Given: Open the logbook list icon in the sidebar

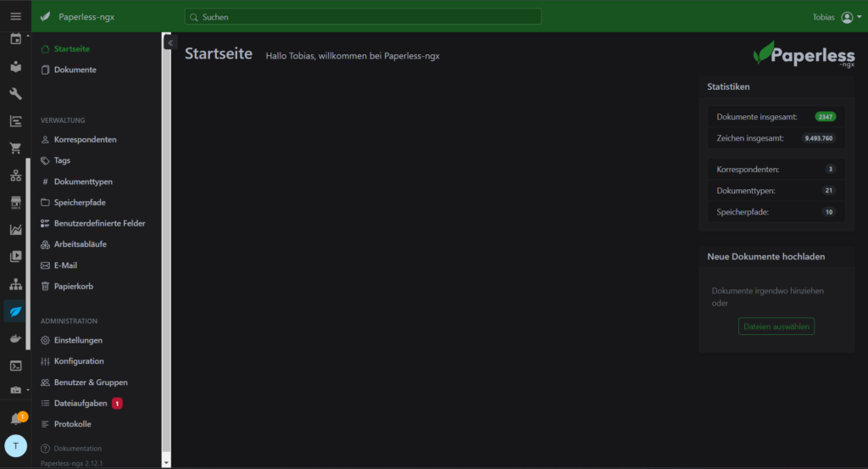Looking at the screenshot, I should click(15, 120).
